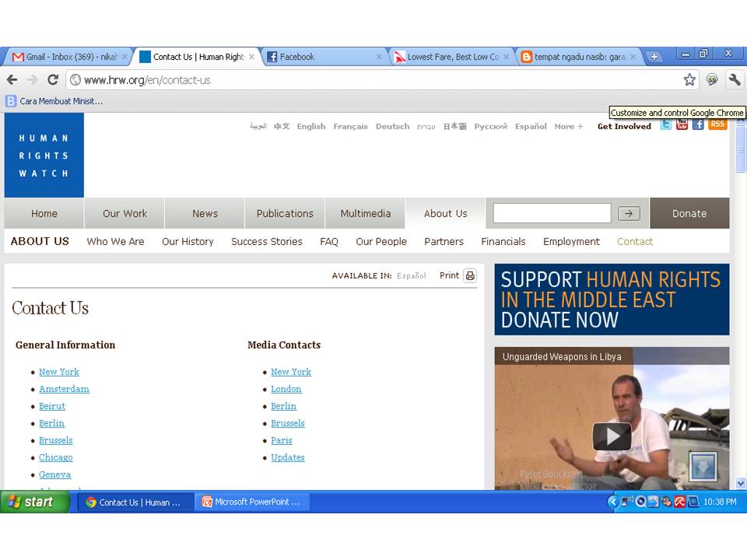Viewport: 747px width, 560px height.
Task: Close the Gmail Inbox tab
Action: [124, 57]
